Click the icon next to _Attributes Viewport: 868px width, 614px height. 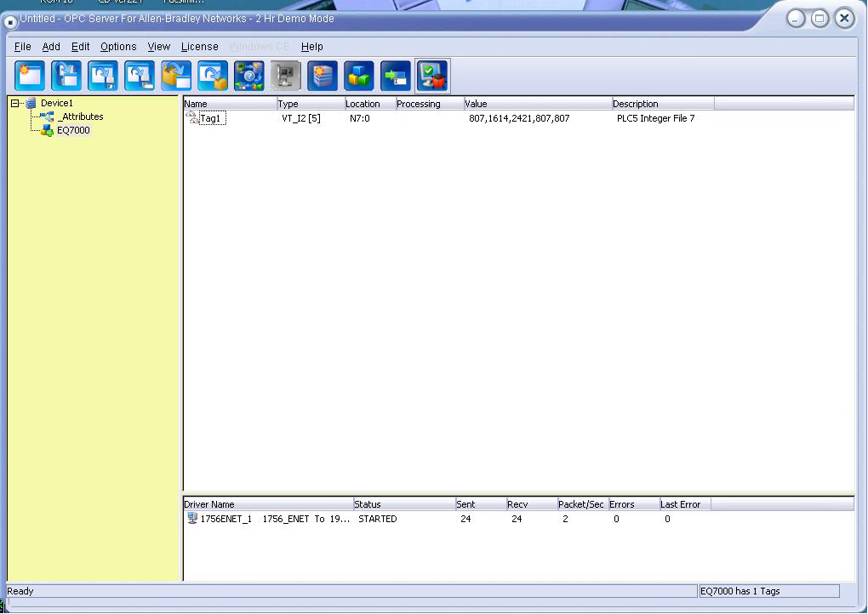point(47,117)
